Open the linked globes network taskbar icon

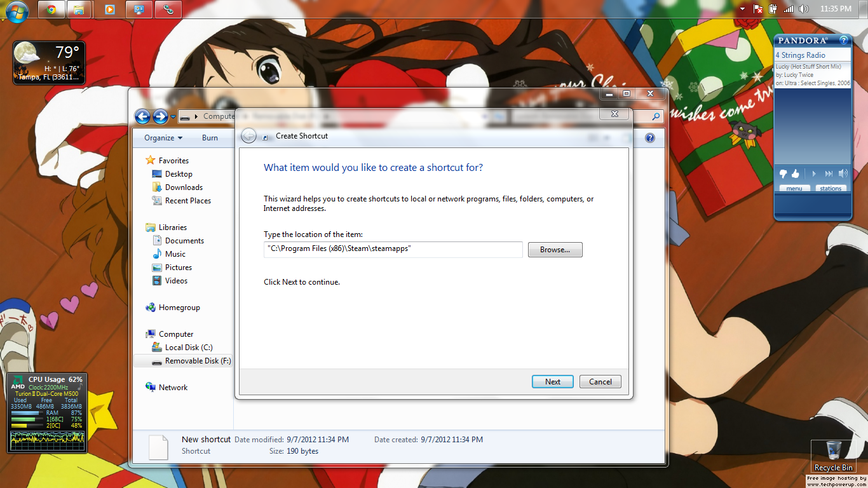click(x=168, y=10)
